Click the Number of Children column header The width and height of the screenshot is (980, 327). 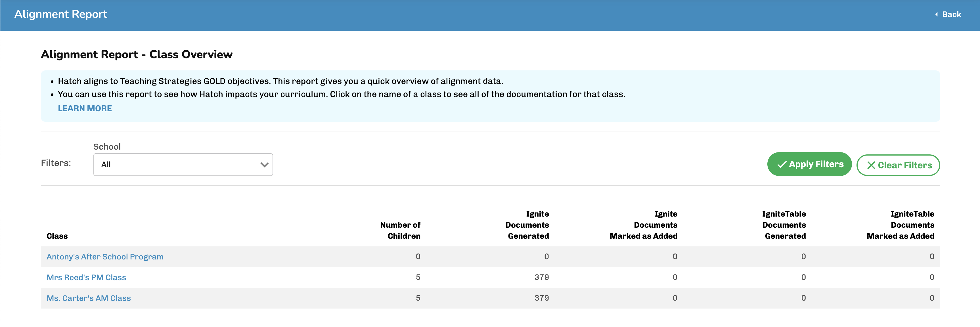(x=400, y=230)
